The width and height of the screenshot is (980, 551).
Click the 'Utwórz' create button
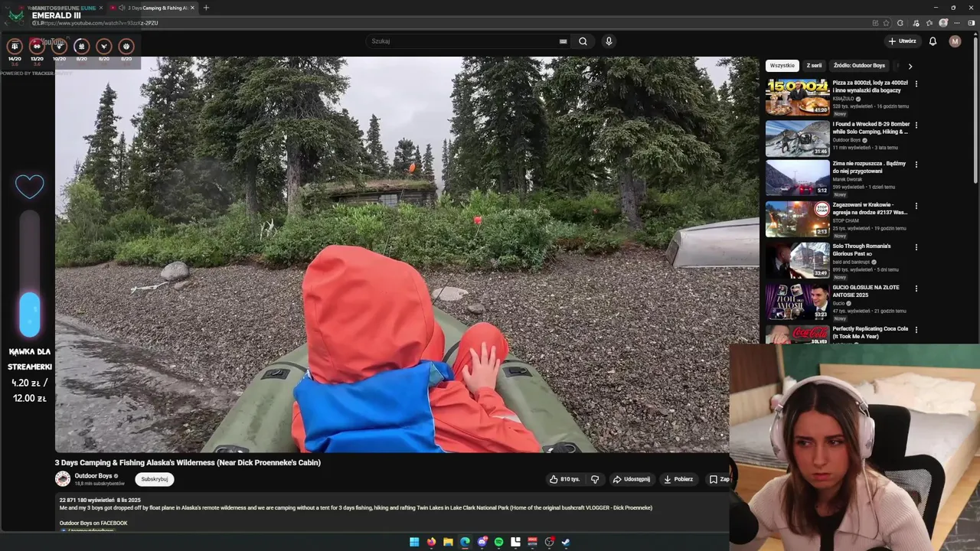click(x=902, y=41)
